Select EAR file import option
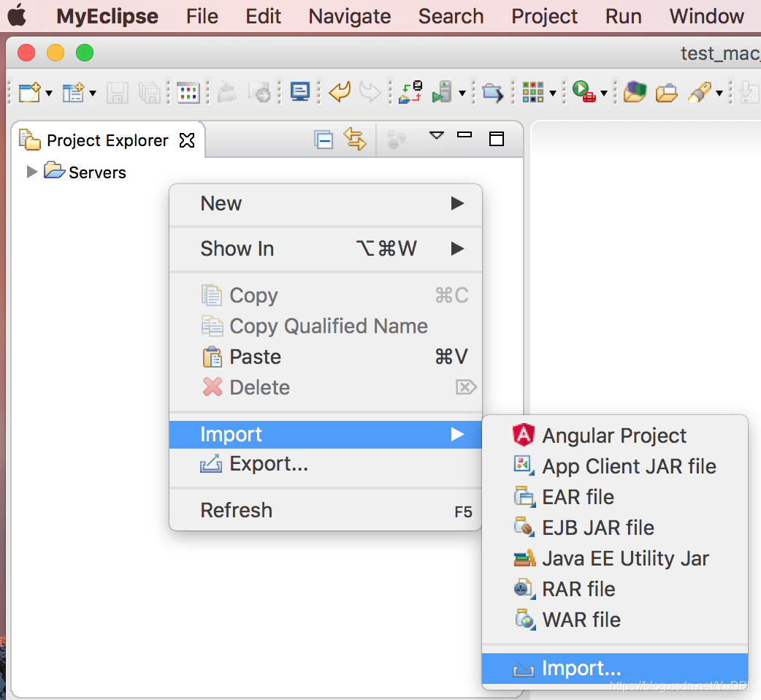This screenshot has height=700, width=761. (615, 497)
